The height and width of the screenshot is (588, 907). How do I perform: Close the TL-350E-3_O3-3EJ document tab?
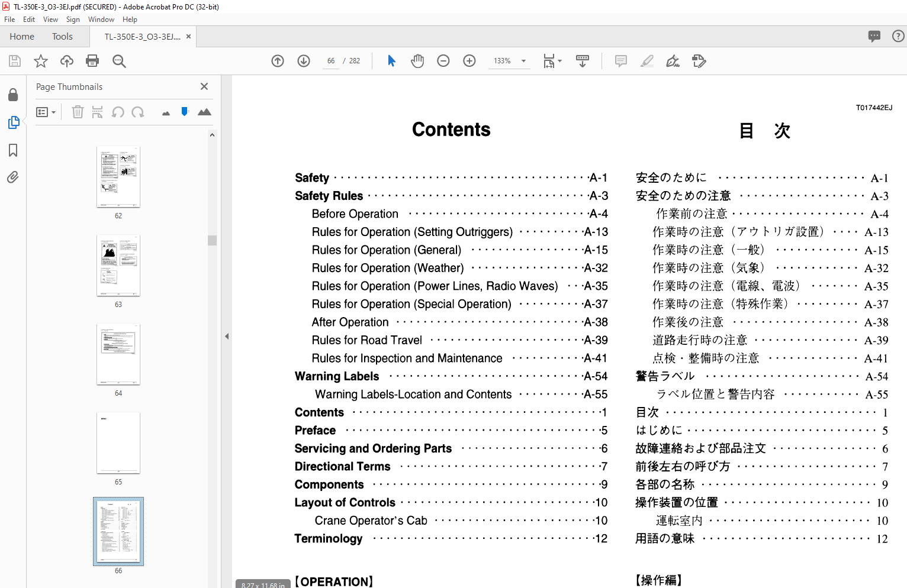click(188, 37)
